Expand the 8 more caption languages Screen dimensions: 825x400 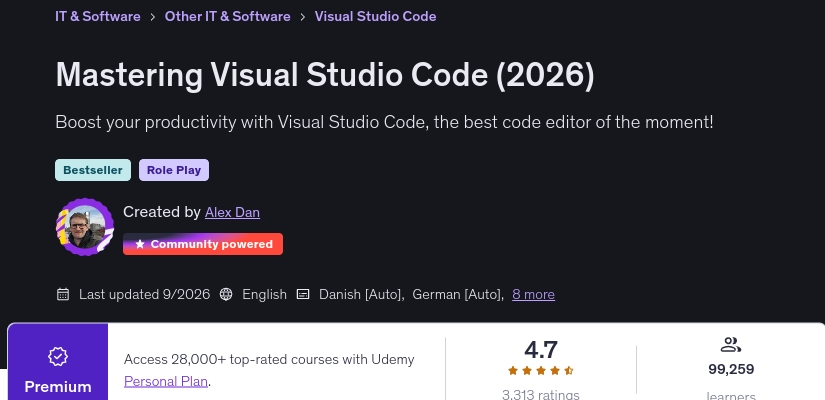click(x=533, y=294)
